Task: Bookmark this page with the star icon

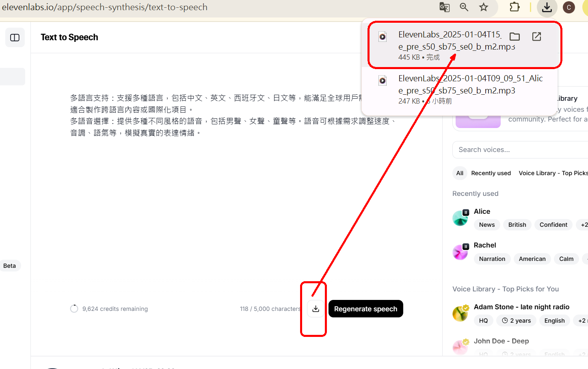Action: (x=484, y=7)
